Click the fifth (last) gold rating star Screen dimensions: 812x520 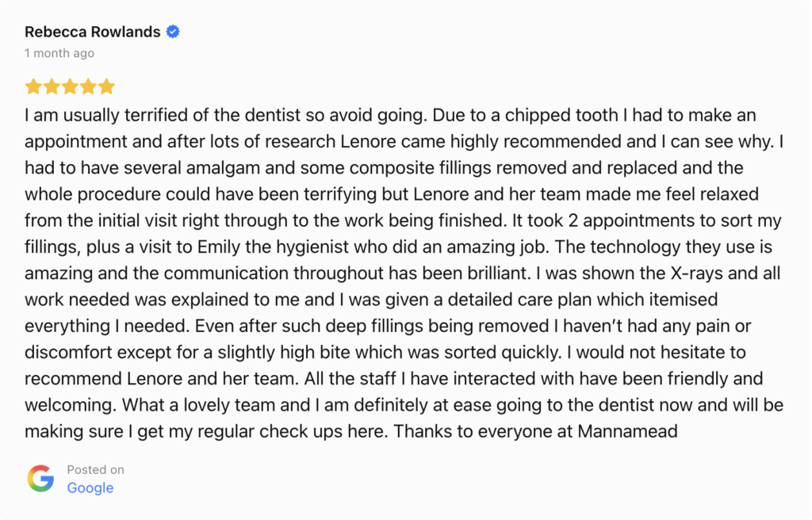pyautogui.click(x=106, y=86)
